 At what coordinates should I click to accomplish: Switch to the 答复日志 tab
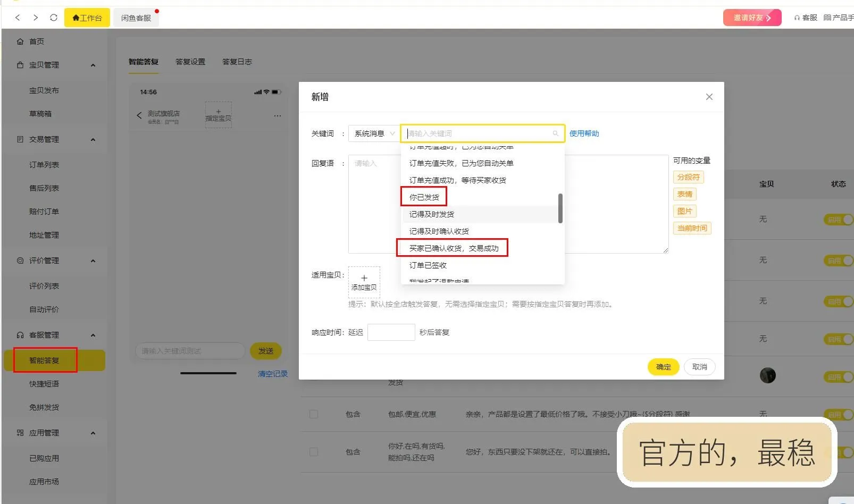237,62
